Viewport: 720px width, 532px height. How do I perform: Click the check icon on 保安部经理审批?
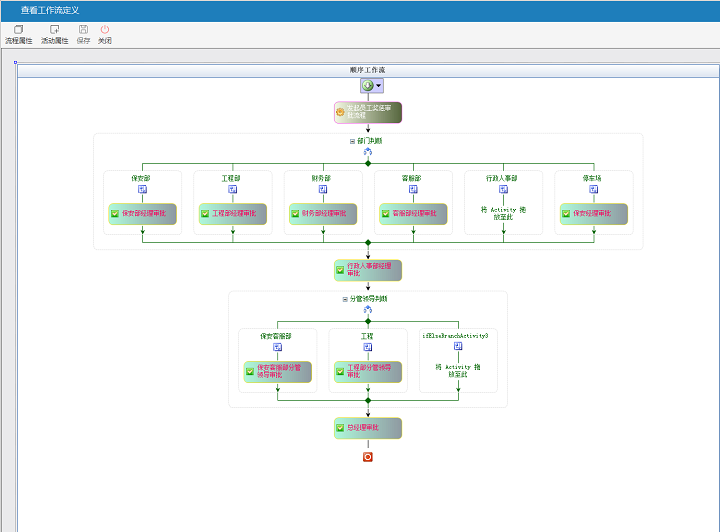click(115, 213)
